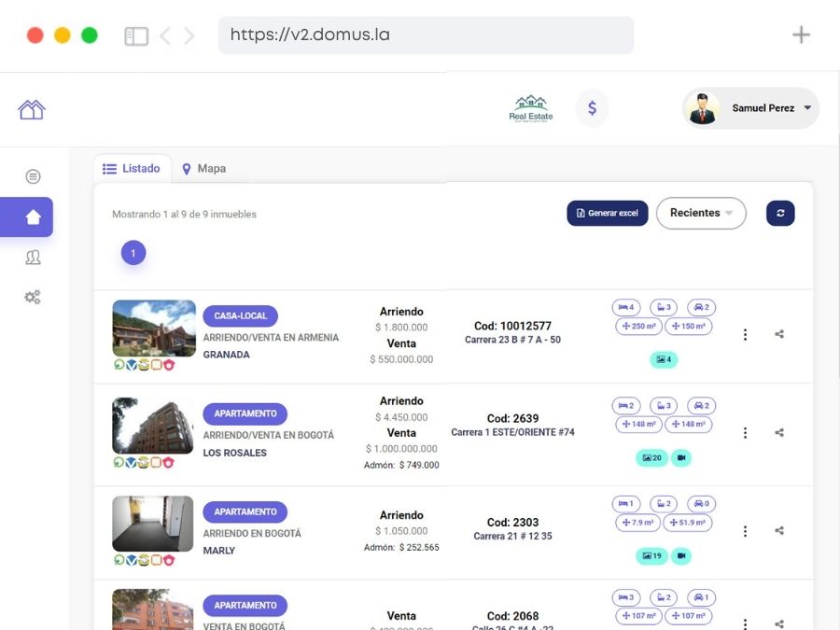Open the contacts people sidebar icon
Image resolution: width=840 pixels, height=630 pixels.
tap(34, 258)
